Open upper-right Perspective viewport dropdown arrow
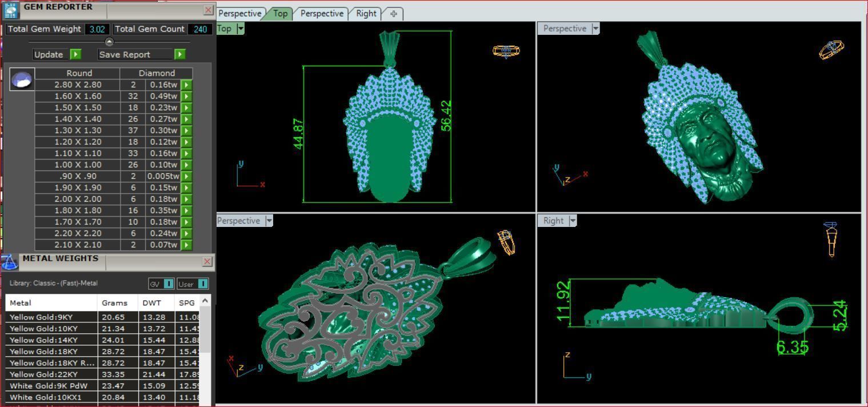Viewport: 868px width, 407px height. pos(596,29)
